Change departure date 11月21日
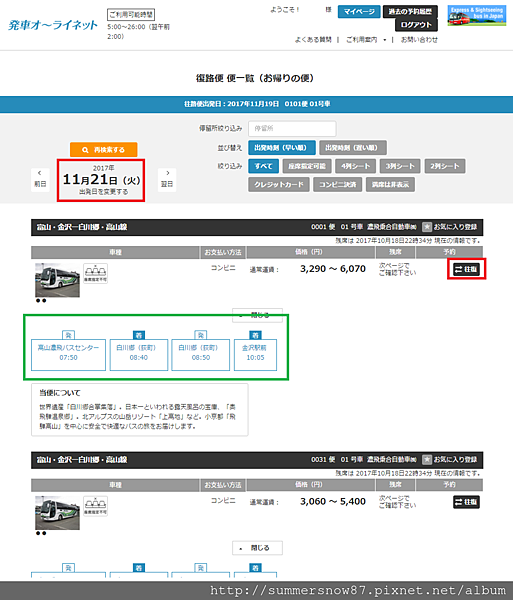Screen dimensions: 513x600 pos(101,180)
